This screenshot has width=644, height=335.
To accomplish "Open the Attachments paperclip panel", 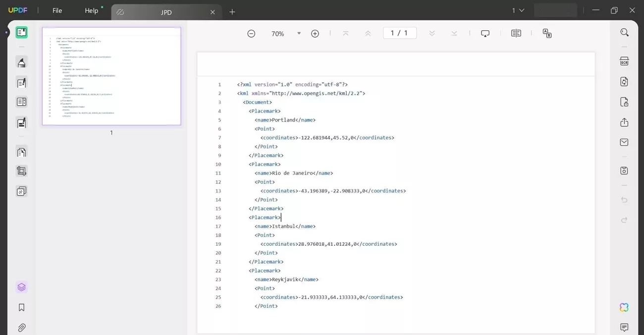I will tap(21, 328).
